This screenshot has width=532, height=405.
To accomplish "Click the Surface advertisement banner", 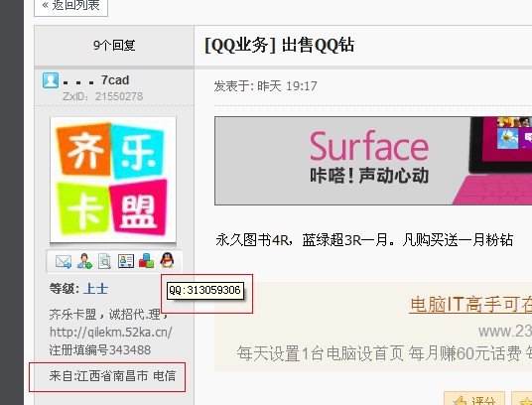I will click(373, 161).
